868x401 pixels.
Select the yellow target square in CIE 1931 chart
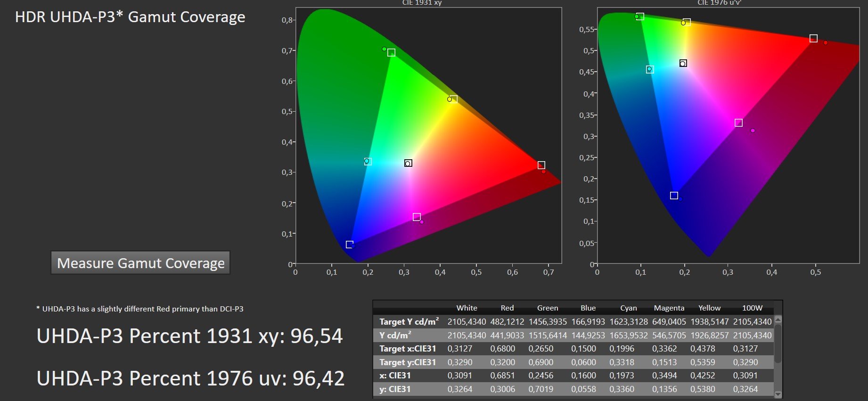(453, 99)
